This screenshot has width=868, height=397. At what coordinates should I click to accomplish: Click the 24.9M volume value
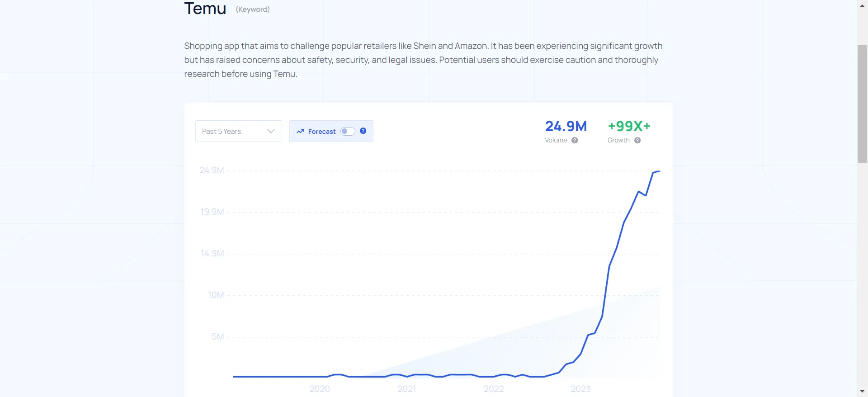click(566, 126)
